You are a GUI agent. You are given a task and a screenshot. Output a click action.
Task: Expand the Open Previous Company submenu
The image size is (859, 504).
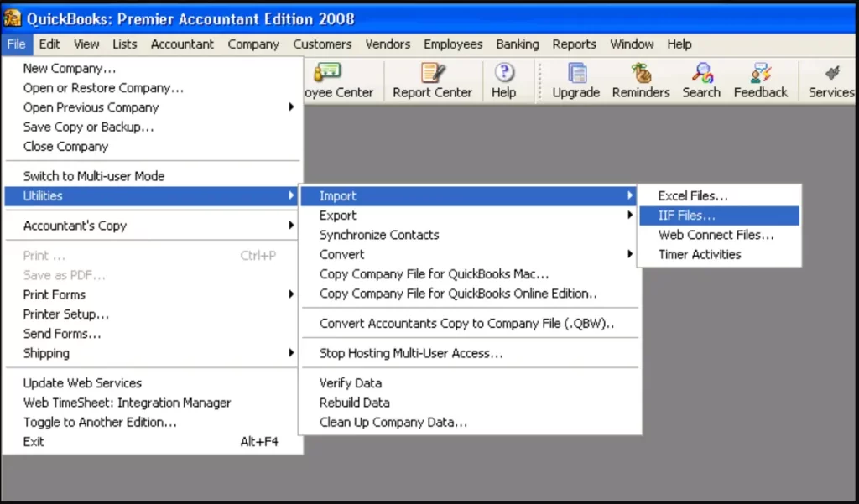pyautogui.click(x=91, y=107)
